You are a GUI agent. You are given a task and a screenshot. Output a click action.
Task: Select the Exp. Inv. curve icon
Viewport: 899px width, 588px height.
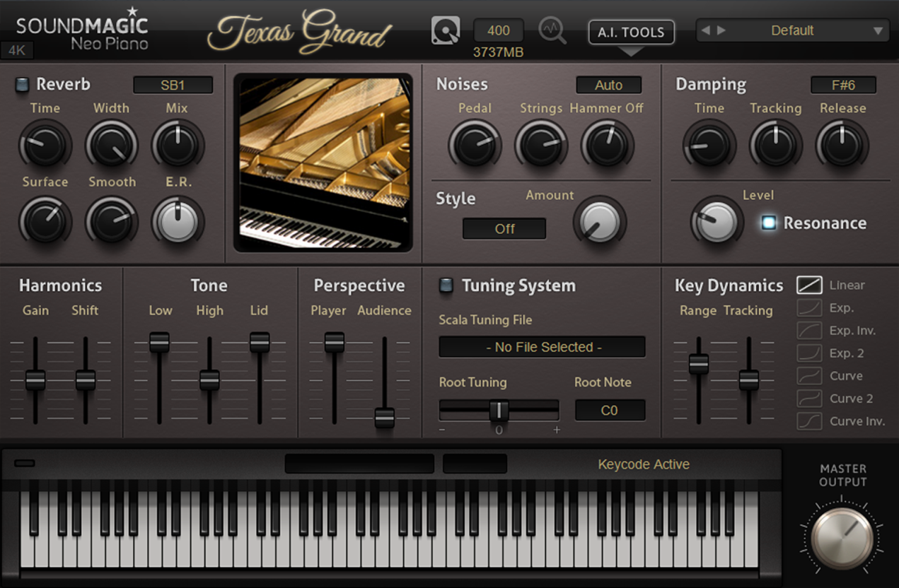tap(809, 330)
